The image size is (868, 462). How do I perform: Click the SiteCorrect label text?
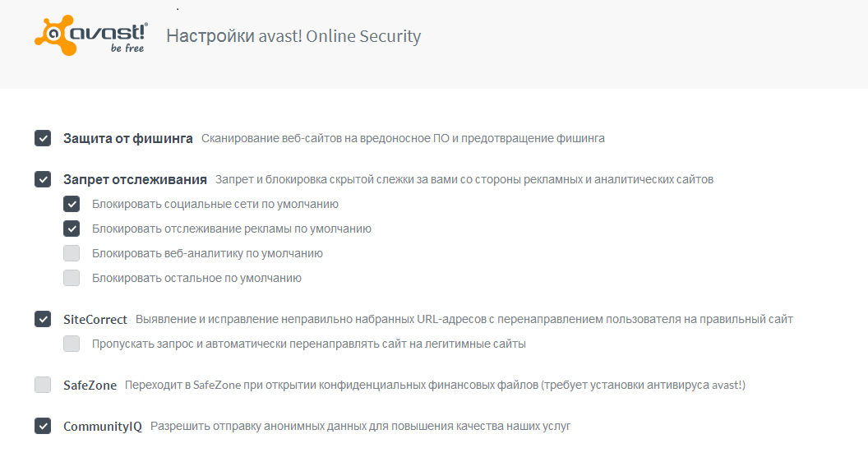point(95,319)
